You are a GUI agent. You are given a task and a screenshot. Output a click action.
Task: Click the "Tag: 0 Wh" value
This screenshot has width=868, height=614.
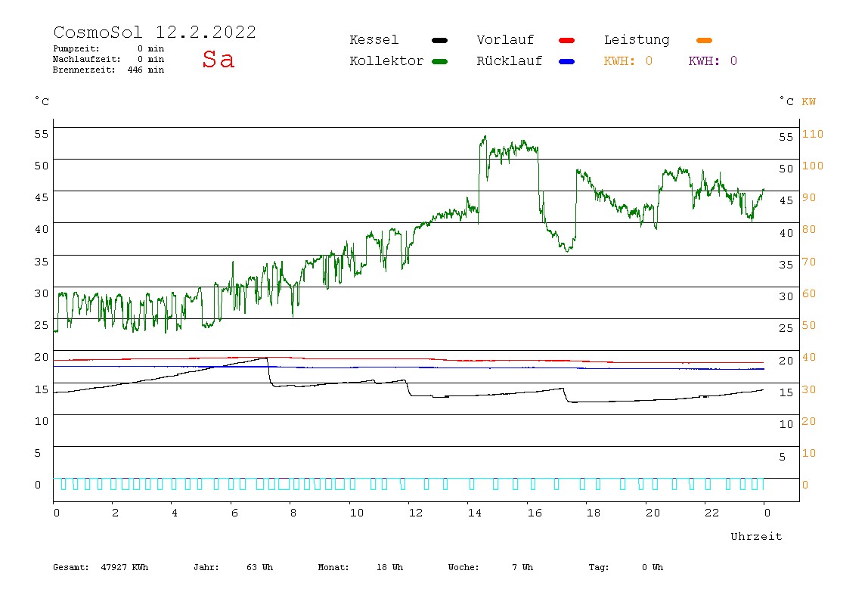[625, 567]
